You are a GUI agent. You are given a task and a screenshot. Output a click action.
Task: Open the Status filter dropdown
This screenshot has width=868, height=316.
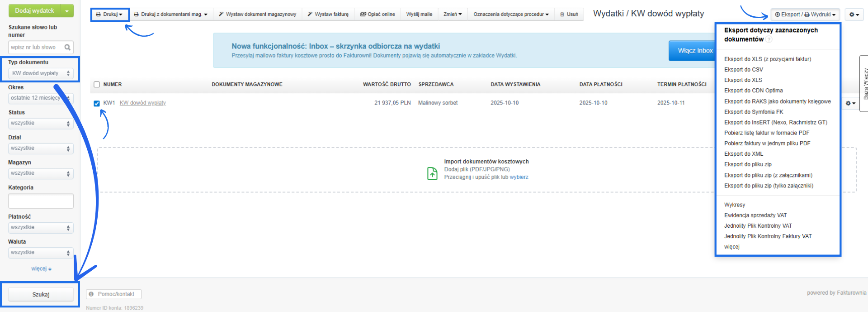[x=41, y=123]
